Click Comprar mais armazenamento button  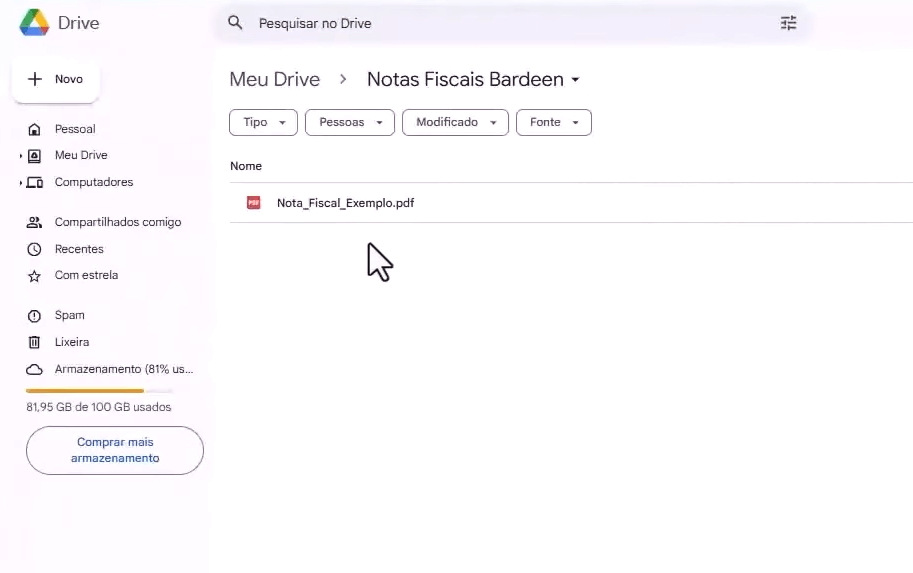[x=115, y=450]
